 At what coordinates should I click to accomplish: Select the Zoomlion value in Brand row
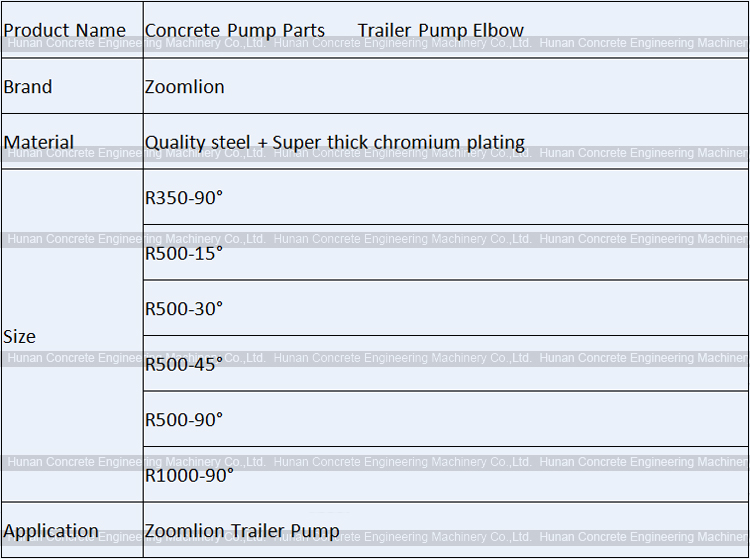[x=185, y=87]
